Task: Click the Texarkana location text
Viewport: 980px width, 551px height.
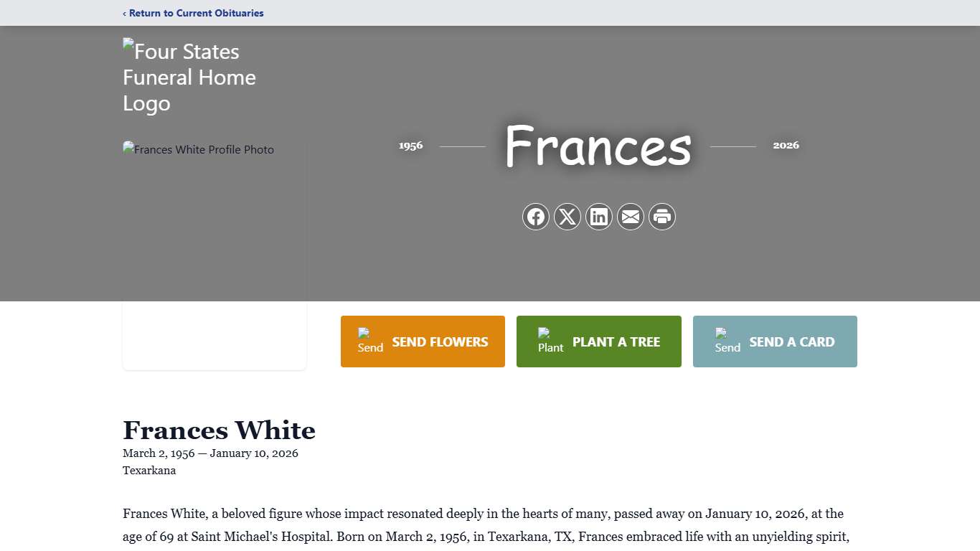Action: tap(149, 471)
